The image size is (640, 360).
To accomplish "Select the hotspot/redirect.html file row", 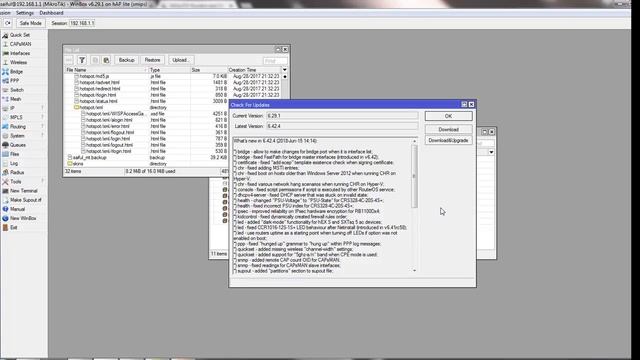I will pos(173,89).
